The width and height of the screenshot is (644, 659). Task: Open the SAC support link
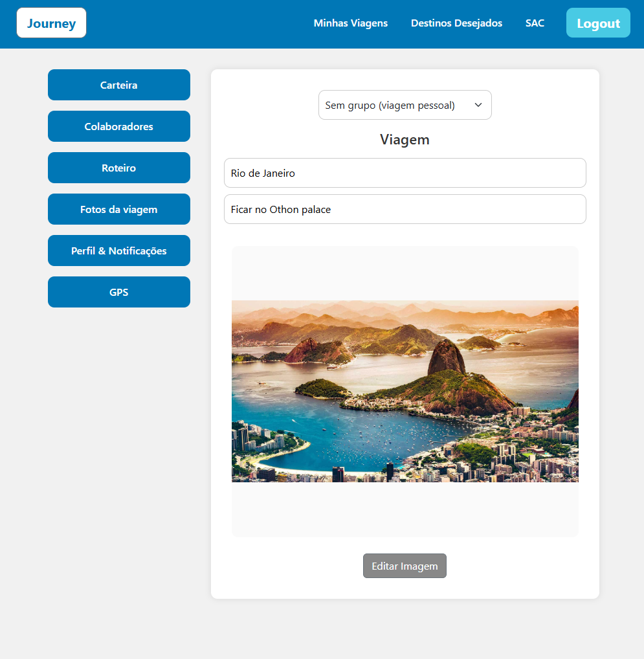coord(535,23)
